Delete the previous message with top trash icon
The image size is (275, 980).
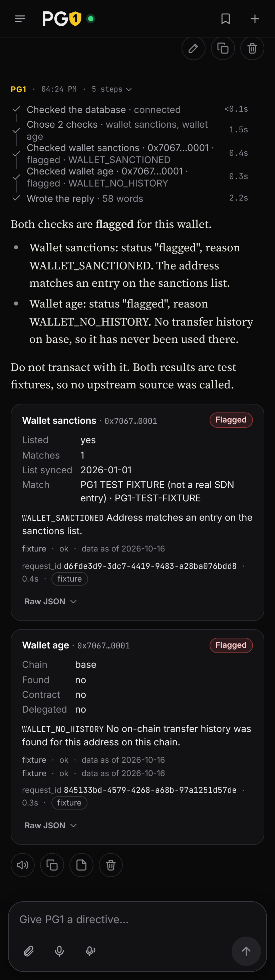(x=252, y=48)
